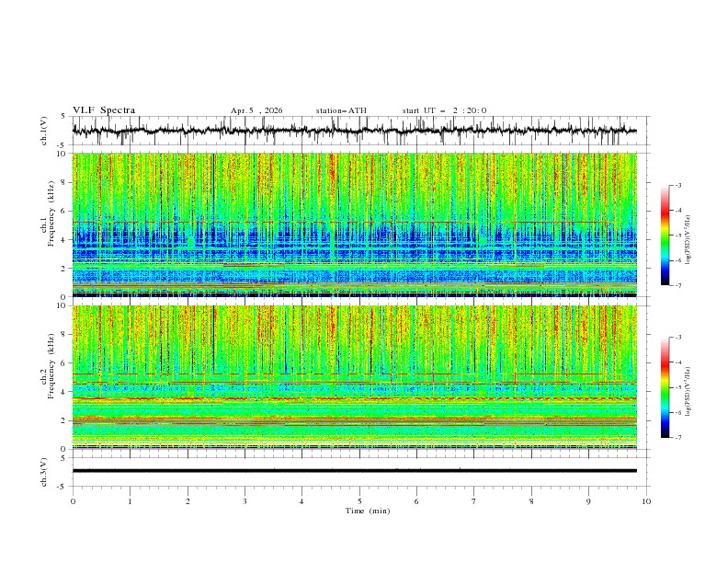Click the time axis tick label '10'
728x563 pixels.
tap(646, 501)
